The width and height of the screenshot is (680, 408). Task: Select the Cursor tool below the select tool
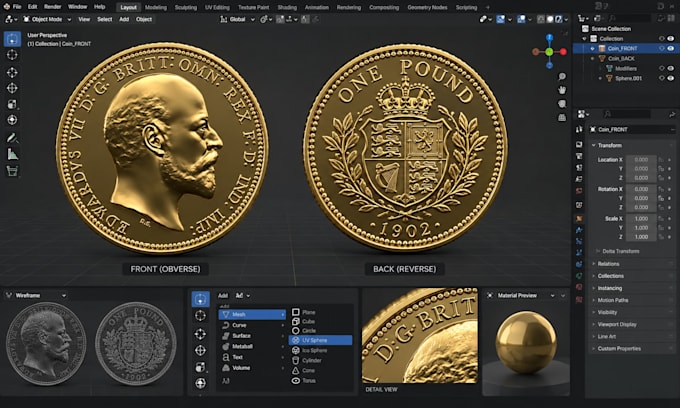12,55
